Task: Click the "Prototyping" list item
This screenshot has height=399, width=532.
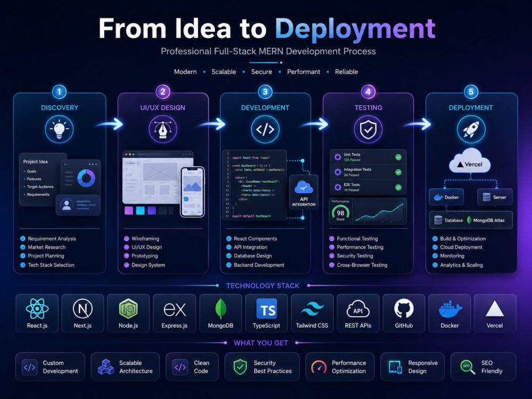Action: pyautogui.click(x=145, y=256)
